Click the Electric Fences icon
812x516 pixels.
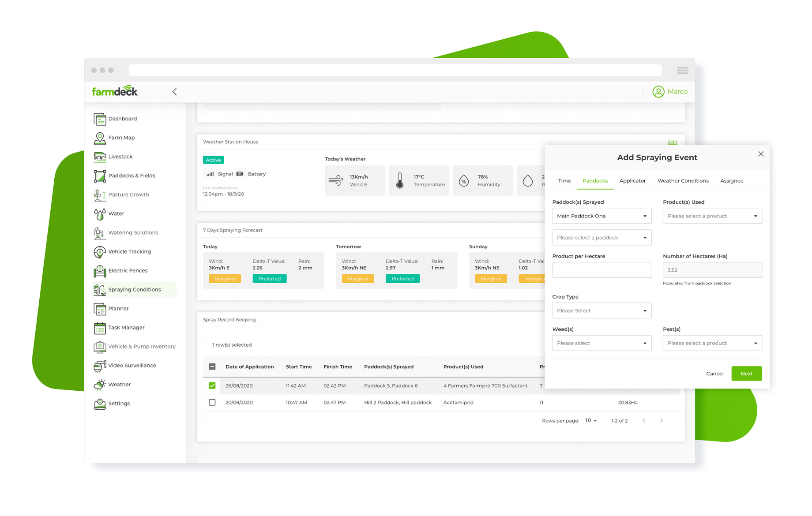tap(100, 271)
